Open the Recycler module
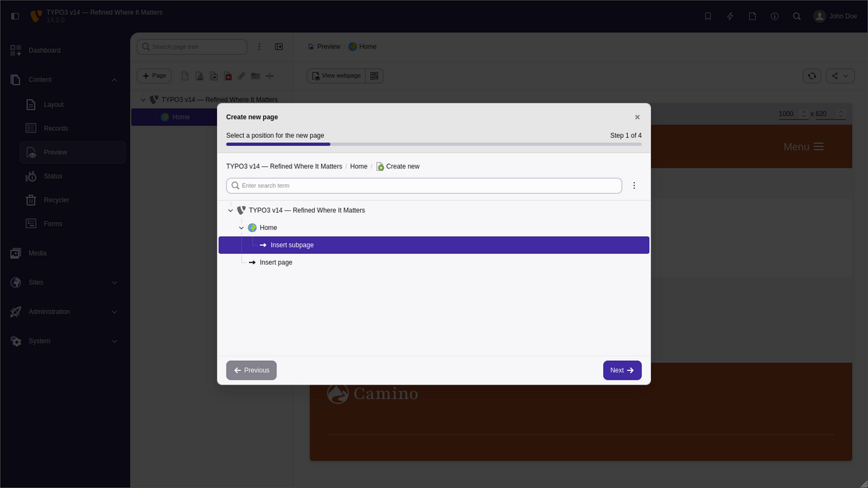This screenshot has height=488, width=868. [56, 200]
